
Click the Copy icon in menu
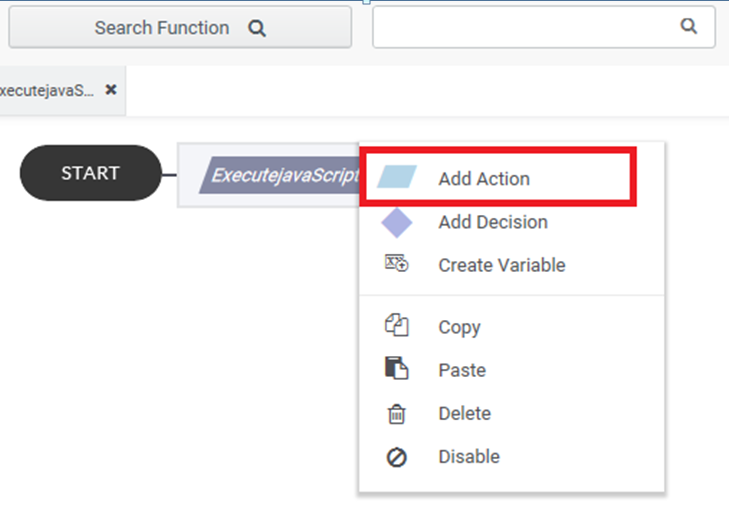coord(397,325)
